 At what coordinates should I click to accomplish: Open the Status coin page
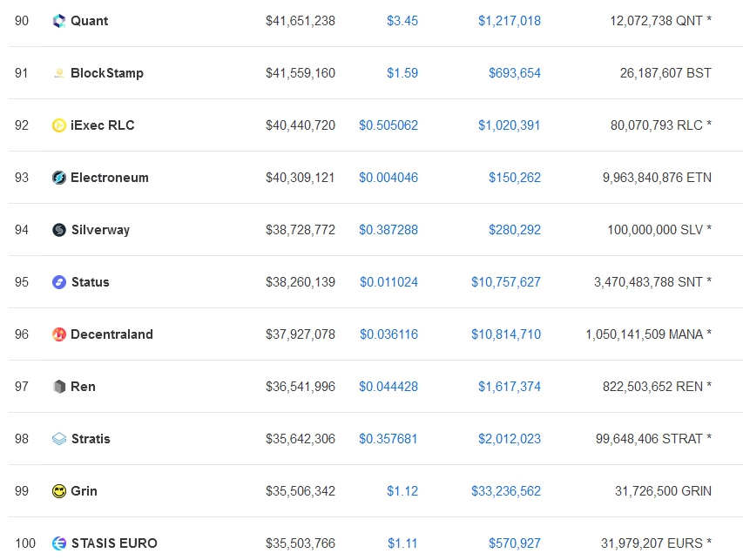pyautogui.click(x=90, y=282)
